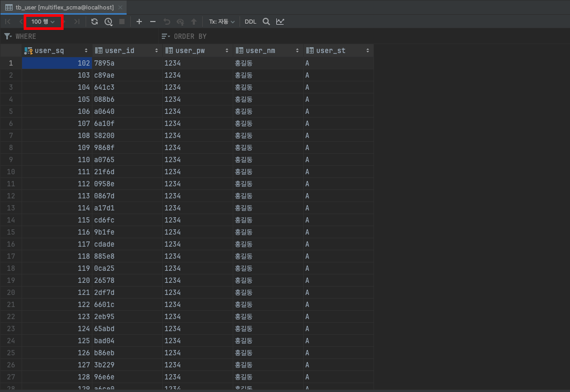
Task: Select the user_sq cell 105
Action: pyautogui.click(x=57, y=100)
